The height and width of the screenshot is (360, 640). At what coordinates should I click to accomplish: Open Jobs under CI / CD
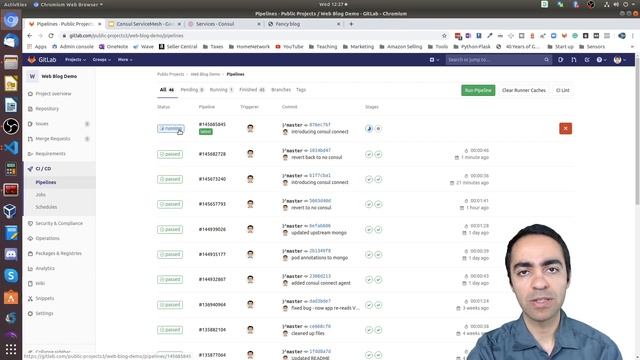coord(40,195)
